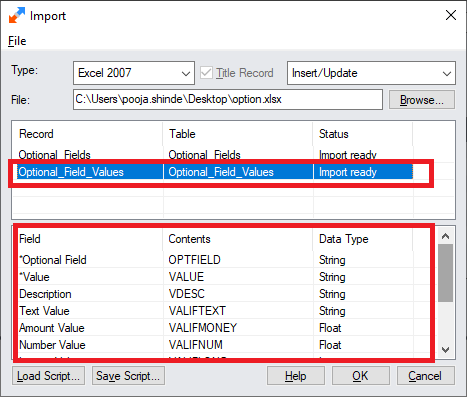Click the Help button
Screen dimensions: 467x397
pos(296,376)
